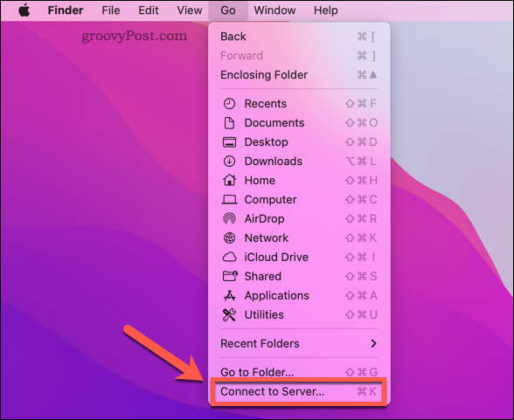Click the Utilities tools icon
Viewport: 514px width, 420px height.
(229, 315)
